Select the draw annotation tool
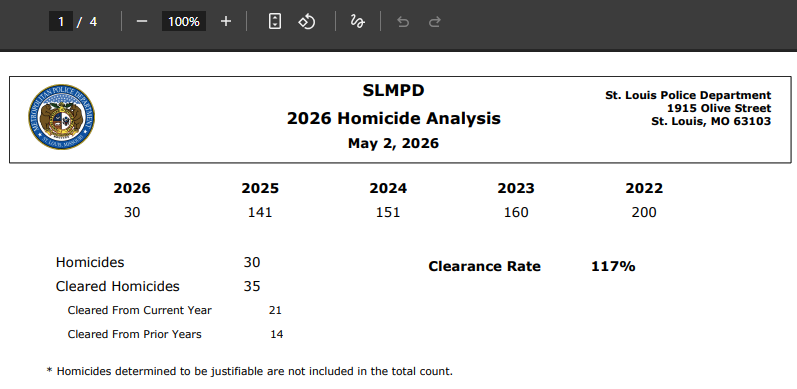Screen dimensions: 797x389 357,21
